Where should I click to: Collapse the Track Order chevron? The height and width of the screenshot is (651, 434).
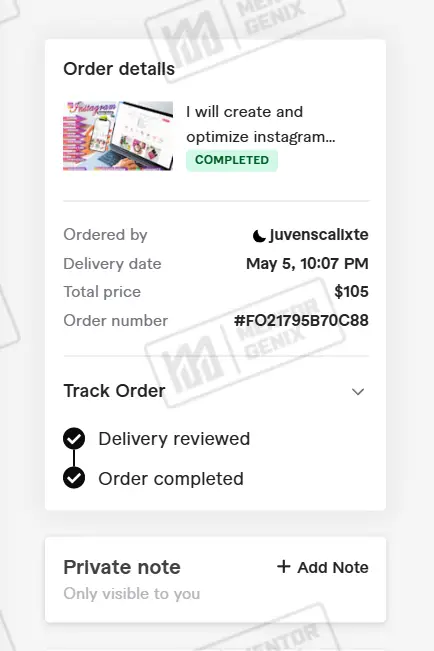(358, 392)
